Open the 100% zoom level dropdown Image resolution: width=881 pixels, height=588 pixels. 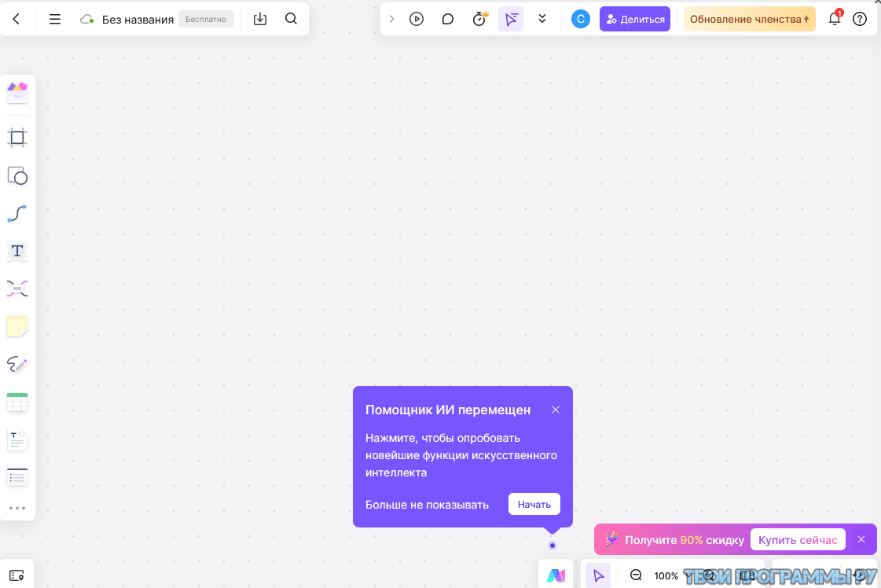(x=673, y=575)
